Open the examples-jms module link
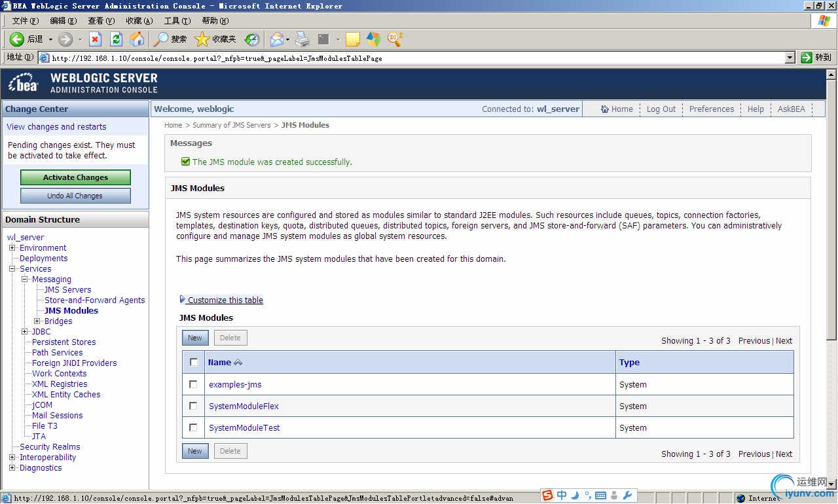This screenshot has width=838, height=504. pos(235,384)
